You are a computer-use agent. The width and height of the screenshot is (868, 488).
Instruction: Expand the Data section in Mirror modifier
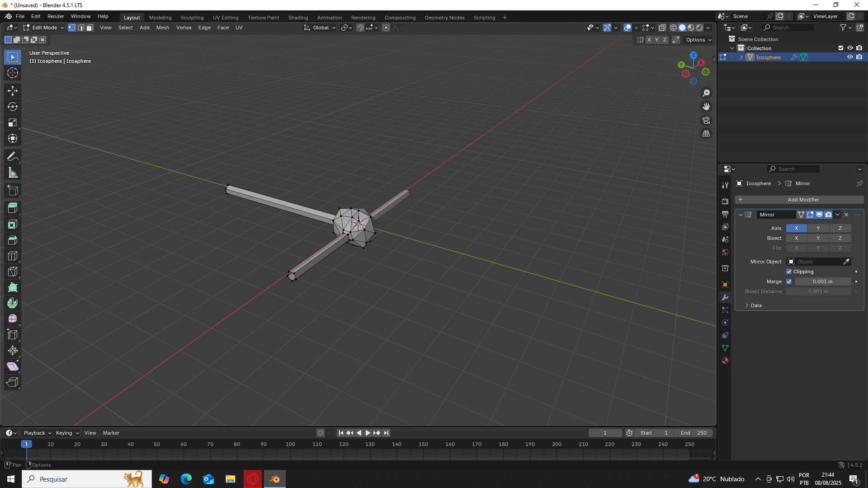(x=756, y=305)
